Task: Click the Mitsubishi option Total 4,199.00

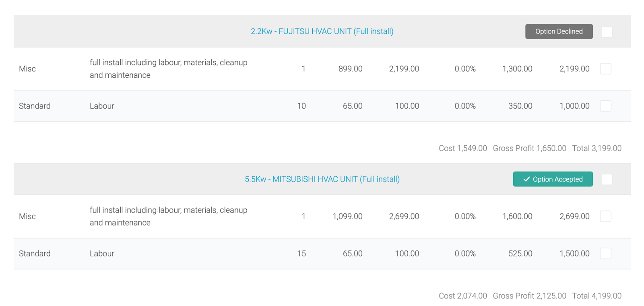Action: click(597, 296)
